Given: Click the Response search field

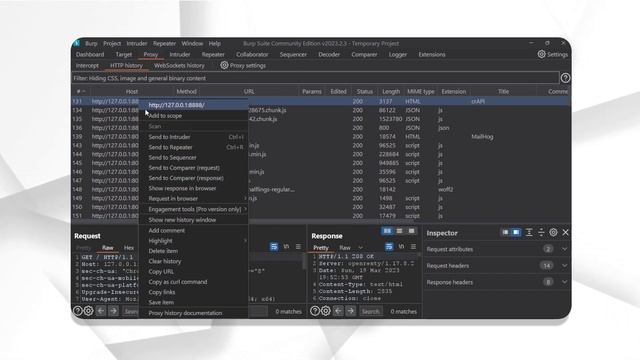Looking at the screenshot, I should click(371, 311).
